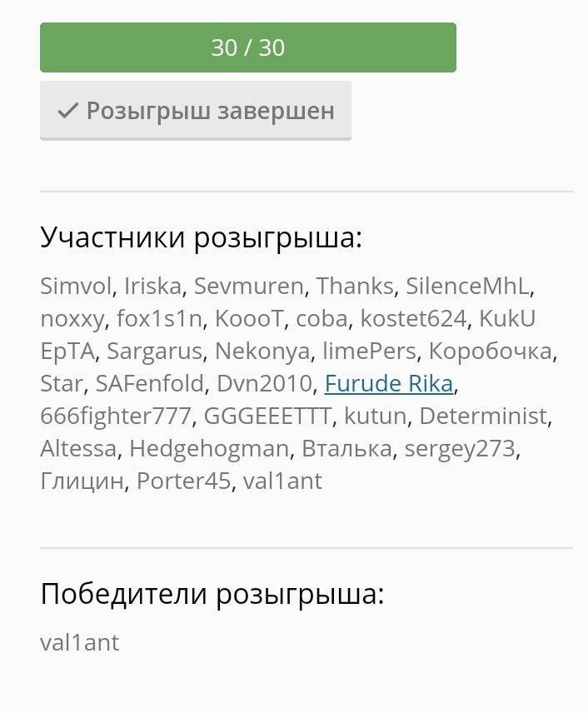588x713 pixels.
Task: Click participant Simvol in the list
Action: [x=76, y=286]
